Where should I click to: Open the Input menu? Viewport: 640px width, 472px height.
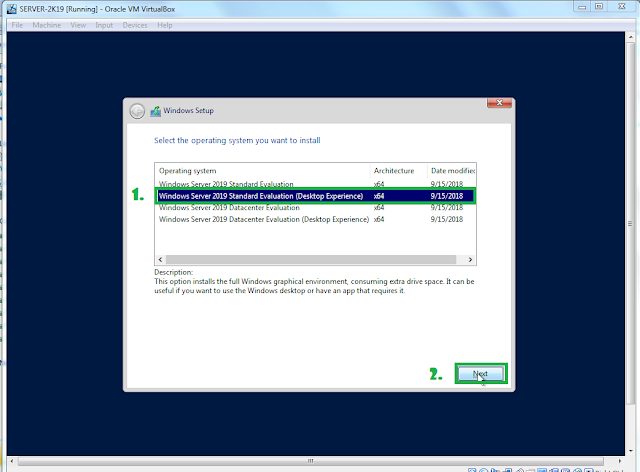104,25
